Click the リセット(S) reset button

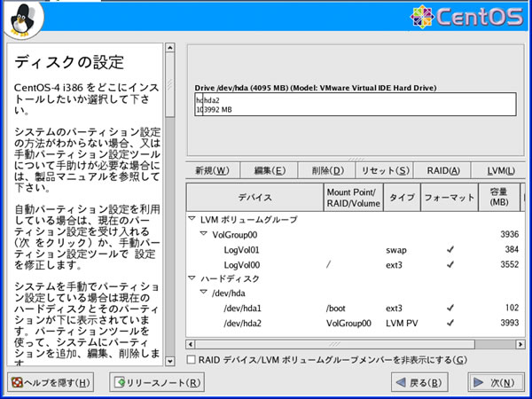(x=385, y=170)
